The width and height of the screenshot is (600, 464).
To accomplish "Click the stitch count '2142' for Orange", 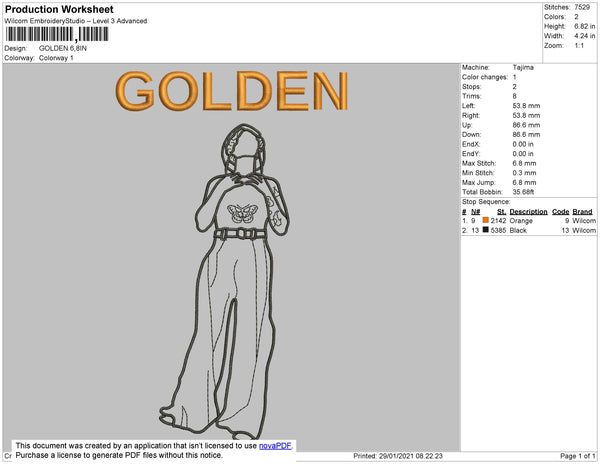I will click(x=498, y=221).
